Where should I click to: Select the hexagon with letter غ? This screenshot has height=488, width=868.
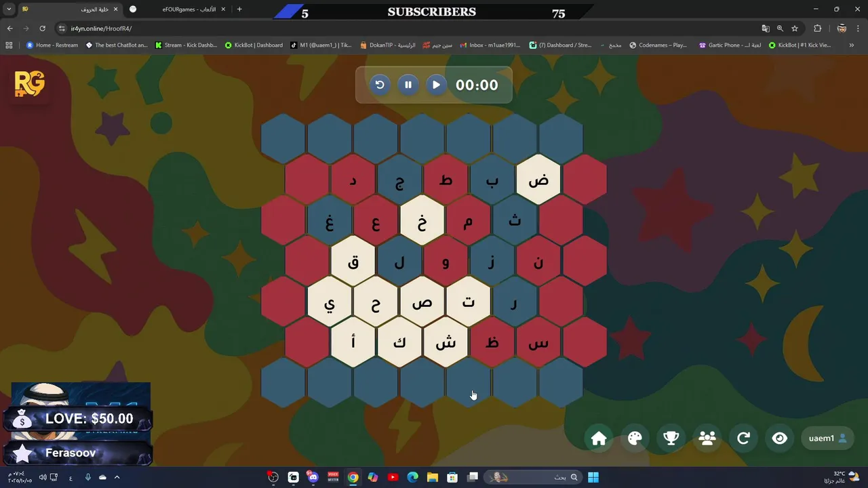(330, 221)
